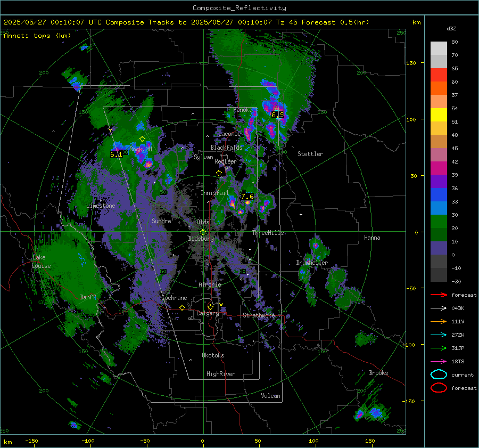
Task: Click the RockyMH label
Action: pos(141,149)
